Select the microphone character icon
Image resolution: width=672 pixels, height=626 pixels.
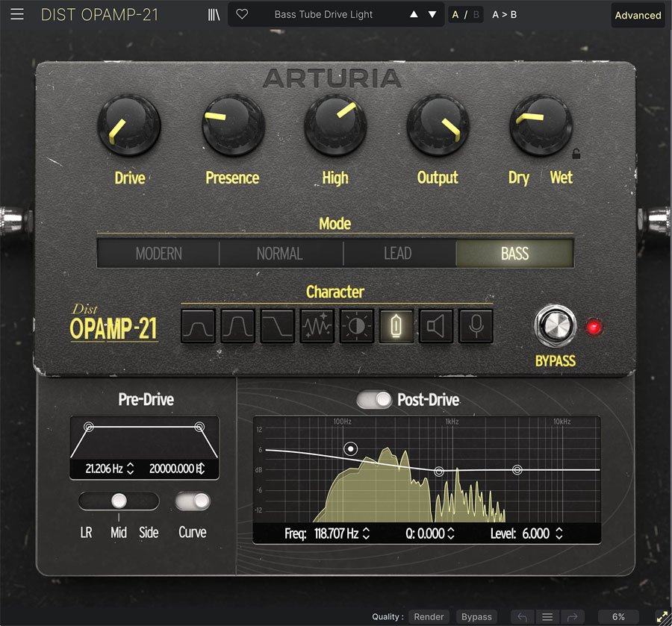[x=476, y=326]
